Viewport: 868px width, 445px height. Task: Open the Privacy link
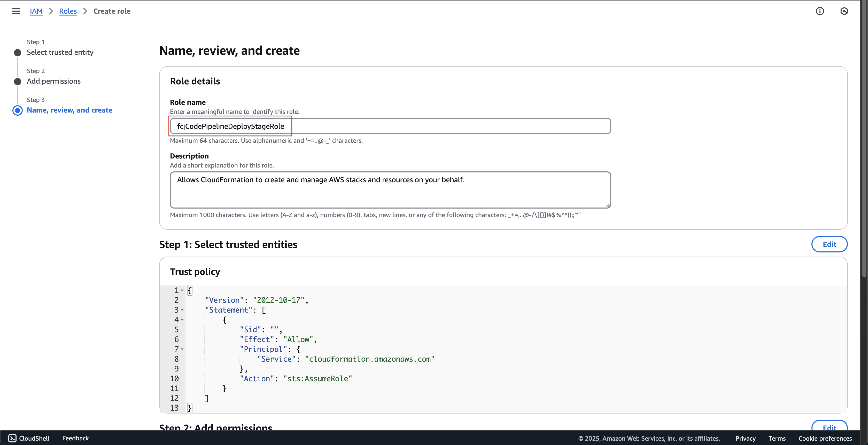coord(745,438)
